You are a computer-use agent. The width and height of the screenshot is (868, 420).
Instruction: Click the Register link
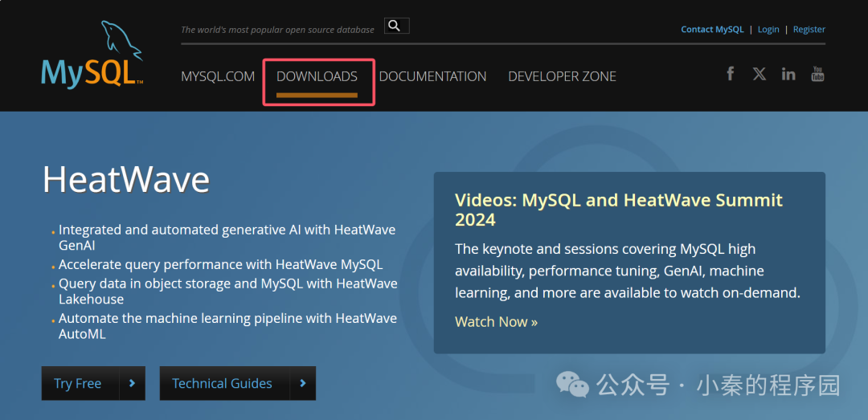[809, 30]
